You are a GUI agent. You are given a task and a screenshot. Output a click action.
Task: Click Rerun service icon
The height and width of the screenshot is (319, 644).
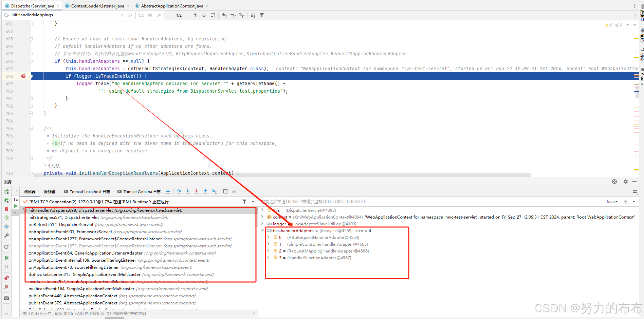point(6,192)
